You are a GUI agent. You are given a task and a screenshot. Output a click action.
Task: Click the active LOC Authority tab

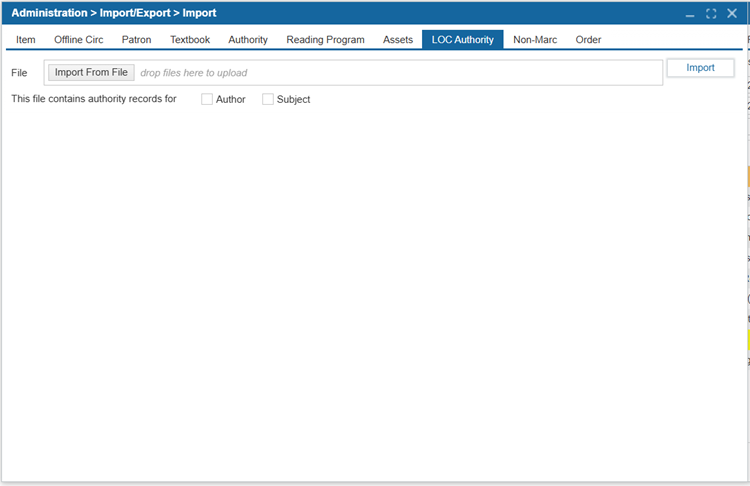coord(462,40)
